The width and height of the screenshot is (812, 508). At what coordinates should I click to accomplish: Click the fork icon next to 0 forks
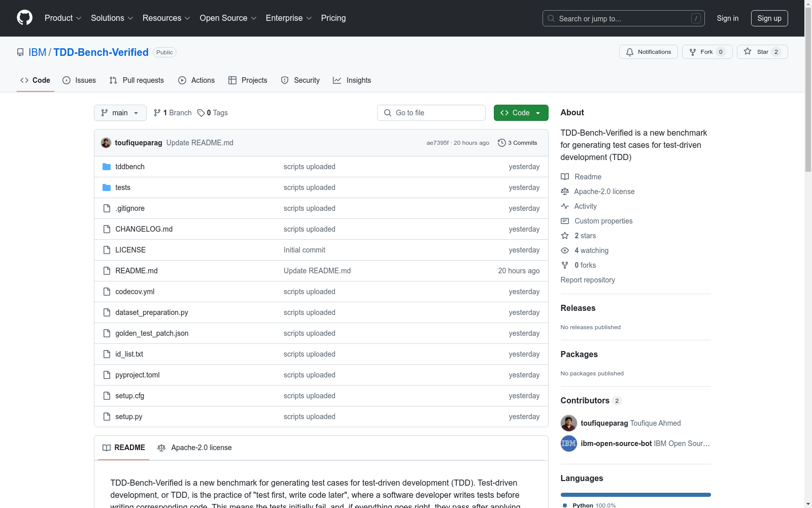click(x=565, y=265)
